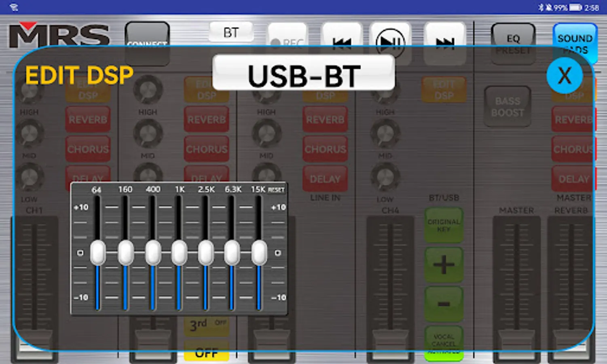Click the CH4 MID knob
This screenshot has height=364, width=607.
tap(385, 134)
